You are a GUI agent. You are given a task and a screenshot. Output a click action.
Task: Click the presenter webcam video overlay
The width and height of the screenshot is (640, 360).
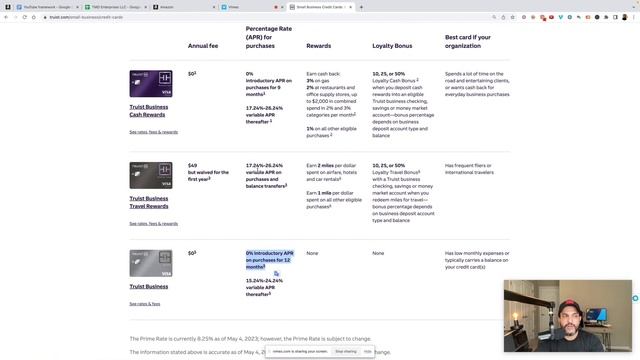pyautogui.click(x=568, y=316)
